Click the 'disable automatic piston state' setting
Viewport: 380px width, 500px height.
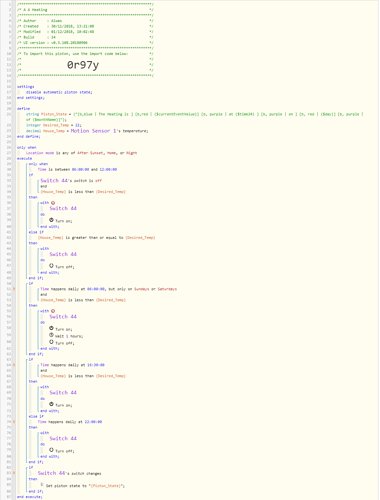[x=59, y=92]
